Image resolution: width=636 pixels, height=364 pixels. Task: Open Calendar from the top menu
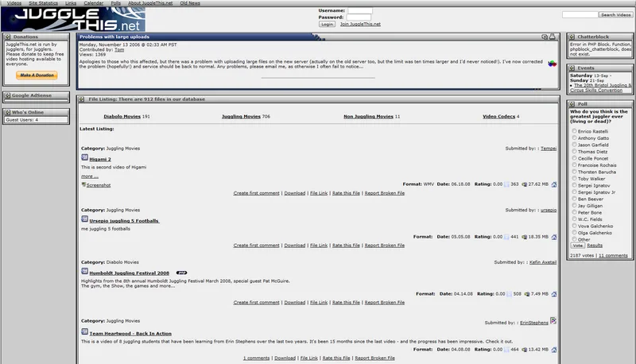click(93, 3)
